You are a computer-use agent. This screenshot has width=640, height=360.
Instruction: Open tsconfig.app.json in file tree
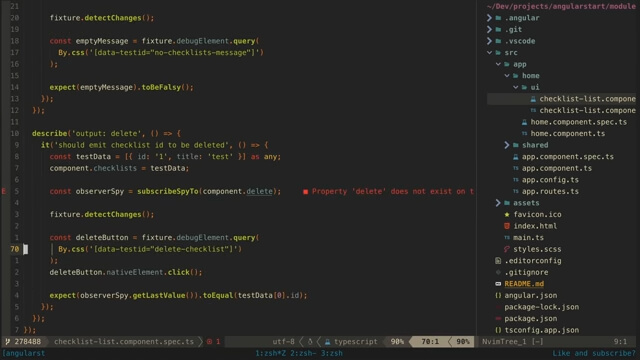click(541, 330)
